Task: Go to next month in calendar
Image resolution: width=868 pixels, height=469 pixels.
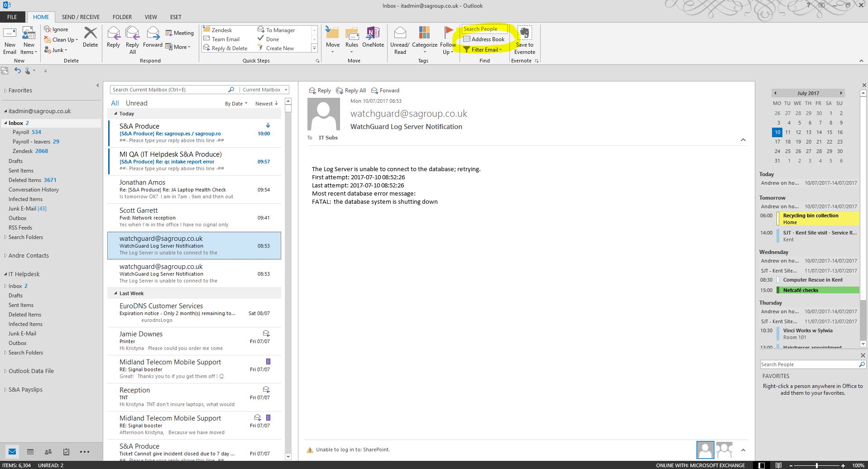Action: [x=841, y=93]
